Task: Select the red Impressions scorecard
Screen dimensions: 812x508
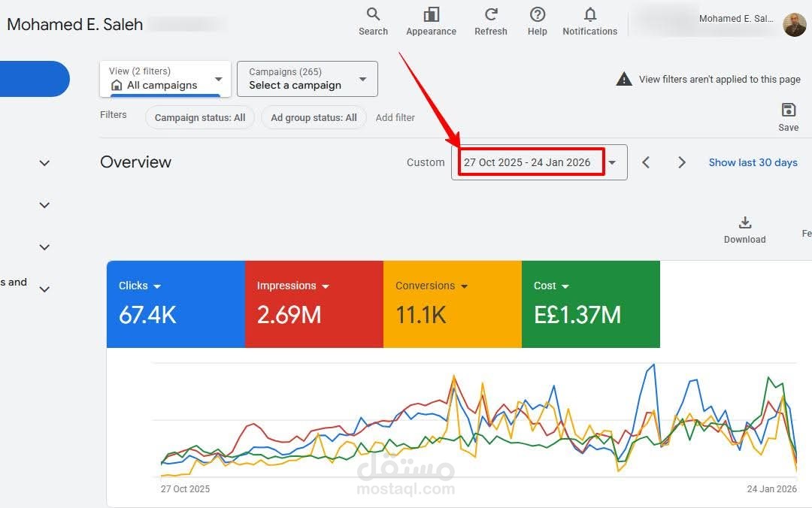Action: (x=314, y=304)
